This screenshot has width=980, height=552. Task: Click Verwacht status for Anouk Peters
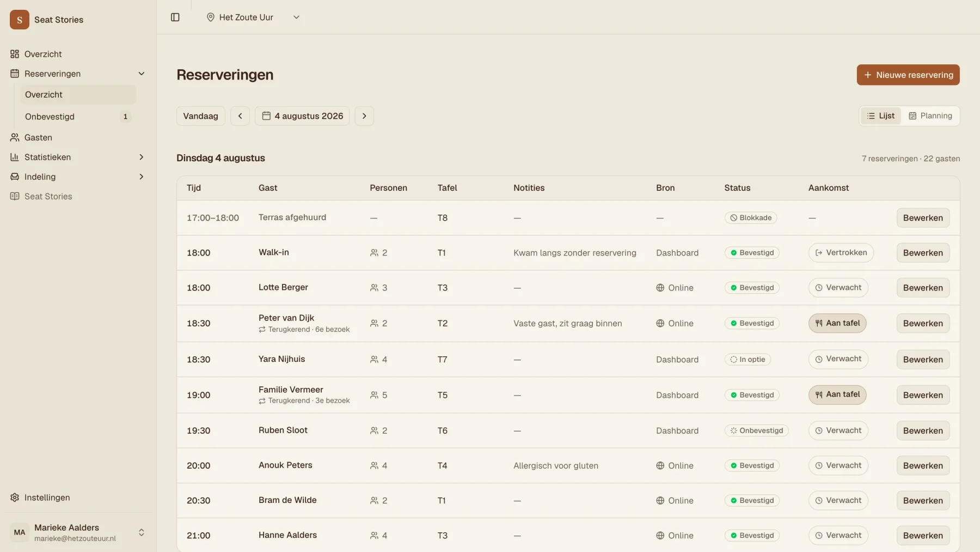[x=838, y=465]
